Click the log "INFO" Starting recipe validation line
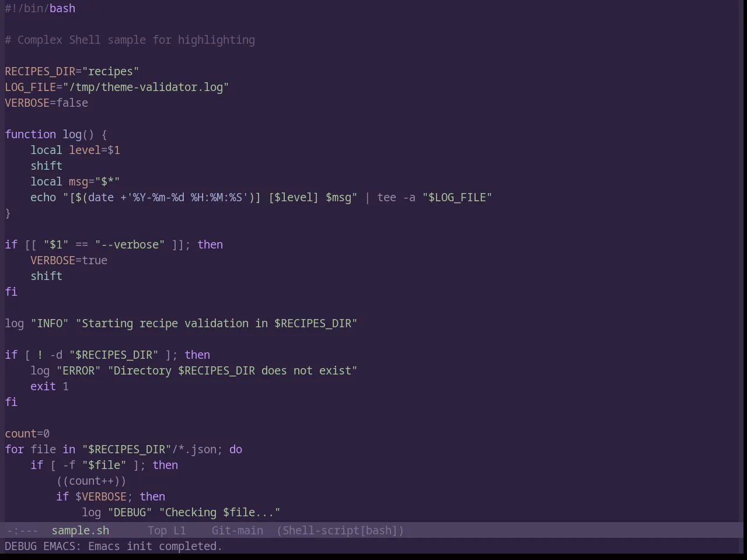747x560 pixels. click(x=181, y=323)
